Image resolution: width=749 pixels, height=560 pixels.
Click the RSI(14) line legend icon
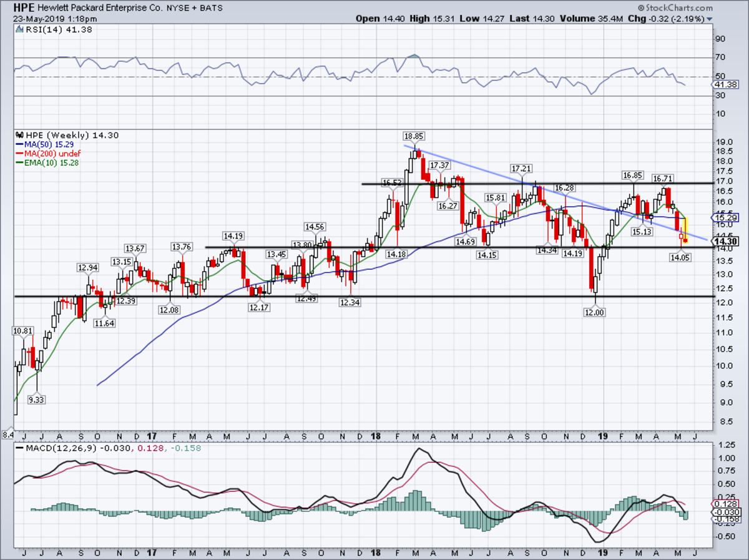point(19,29)
